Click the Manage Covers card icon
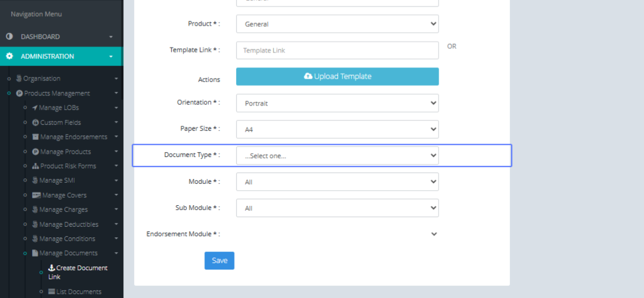 (x=36, y=196)
